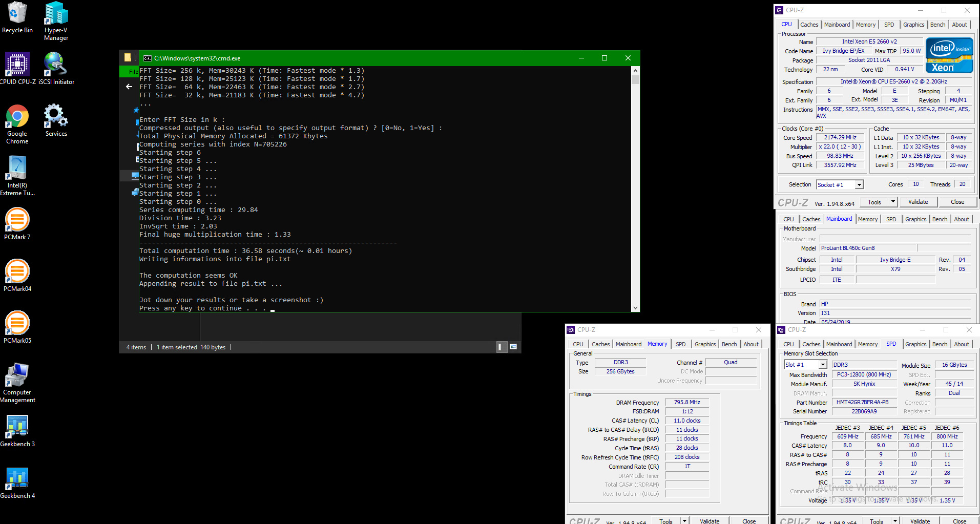Click the Max TDP 95.0 W value
Image resolution: width=980 pixels, height=524 pixels.
tap(911, 51)
